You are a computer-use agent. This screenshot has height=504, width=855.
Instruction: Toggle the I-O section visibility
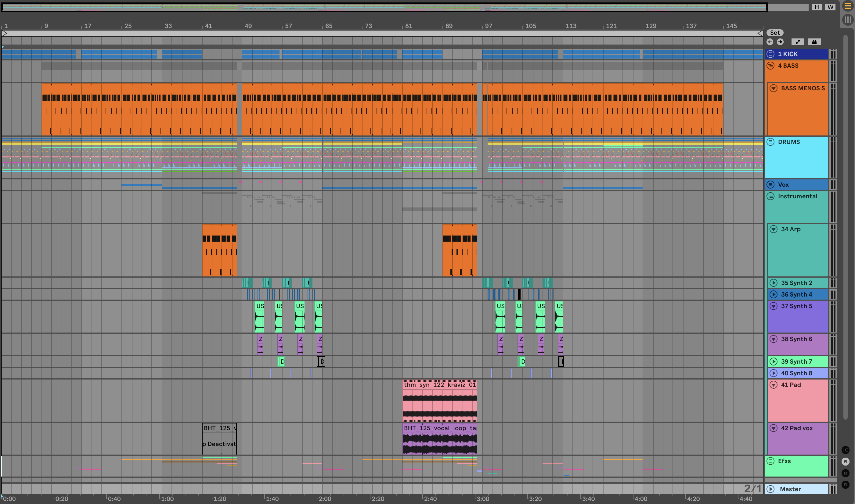click(x=846, y=450)
